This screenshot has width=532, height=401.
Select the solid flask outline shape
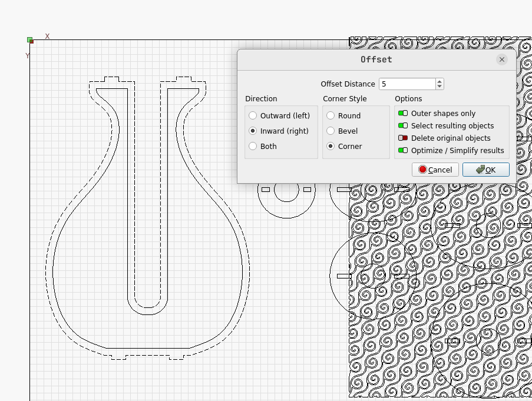[53, 271]
